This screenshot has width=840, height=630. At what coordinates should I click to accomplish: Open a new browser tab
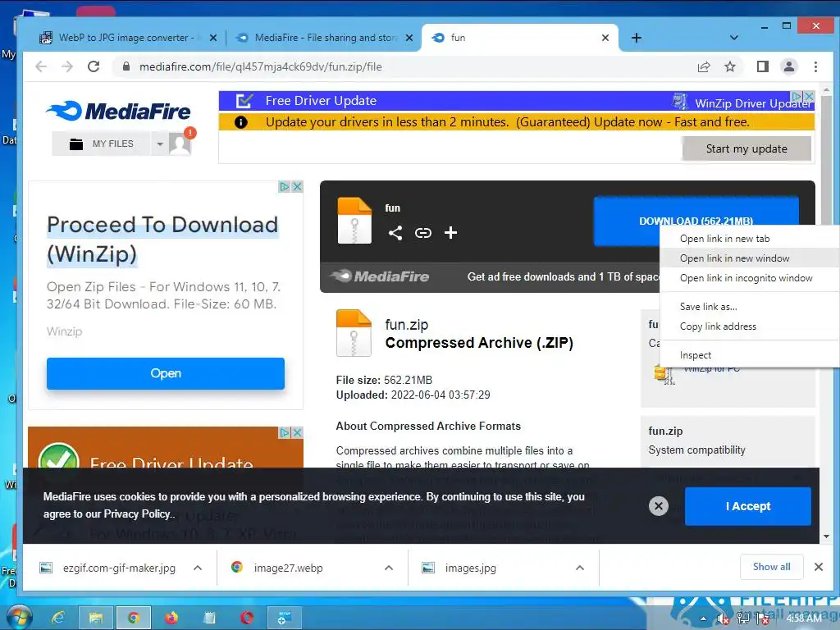[636, 38]
